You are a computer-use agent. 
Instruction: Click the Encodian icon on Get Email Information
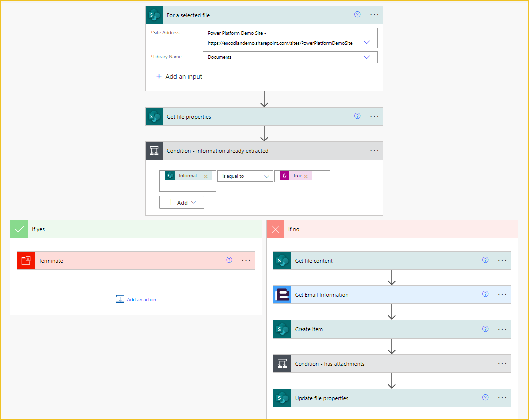coord(282,295)
